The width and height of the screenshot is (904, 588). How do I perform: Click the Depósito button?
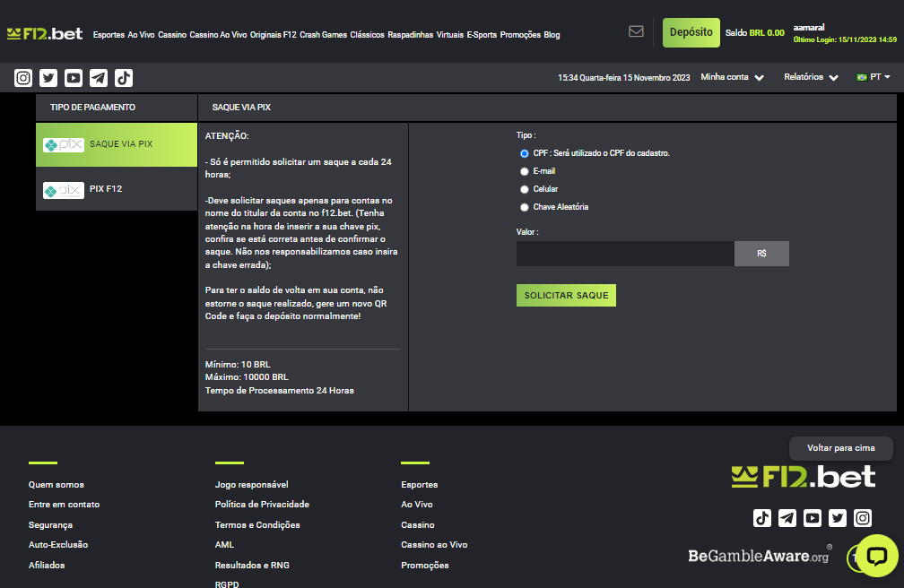coord(691,32)
